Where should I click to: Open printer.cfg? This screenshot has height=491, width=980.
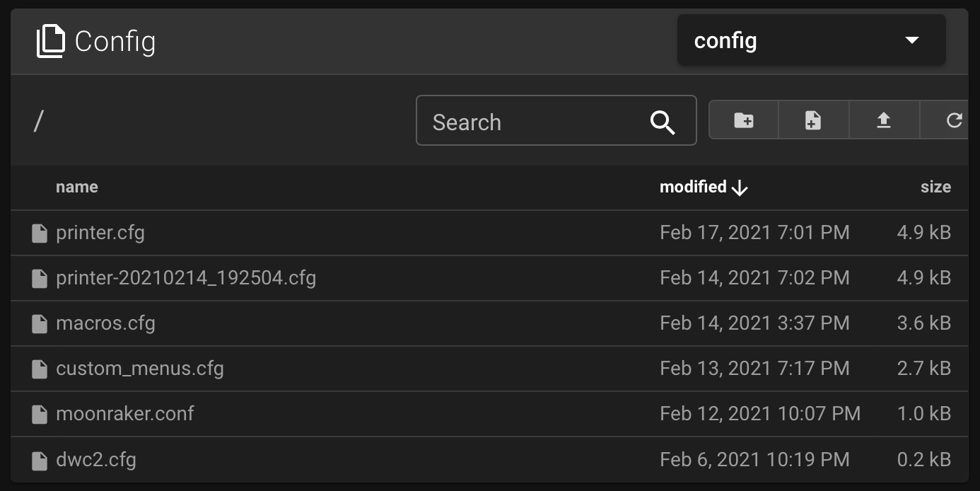pyautogui.click(x=100, y=232)
